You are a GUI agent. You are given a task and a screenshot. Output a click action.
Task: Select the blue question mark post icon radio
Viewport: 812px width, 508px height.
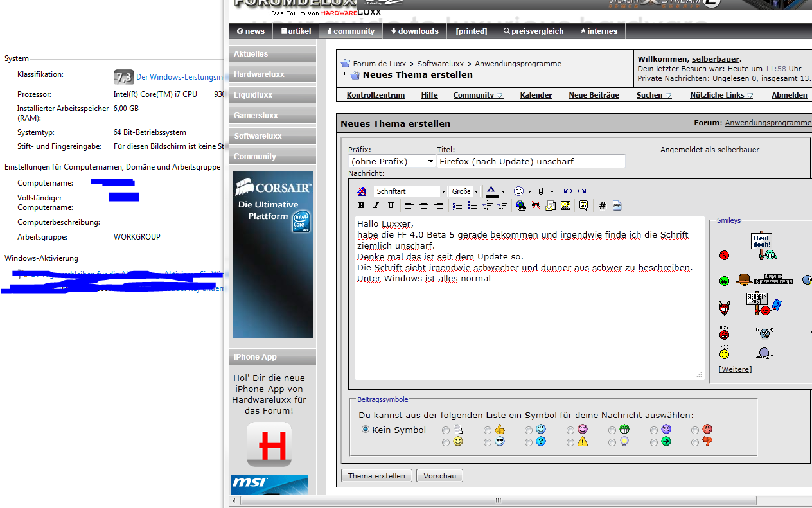click(x=529, y=442)
